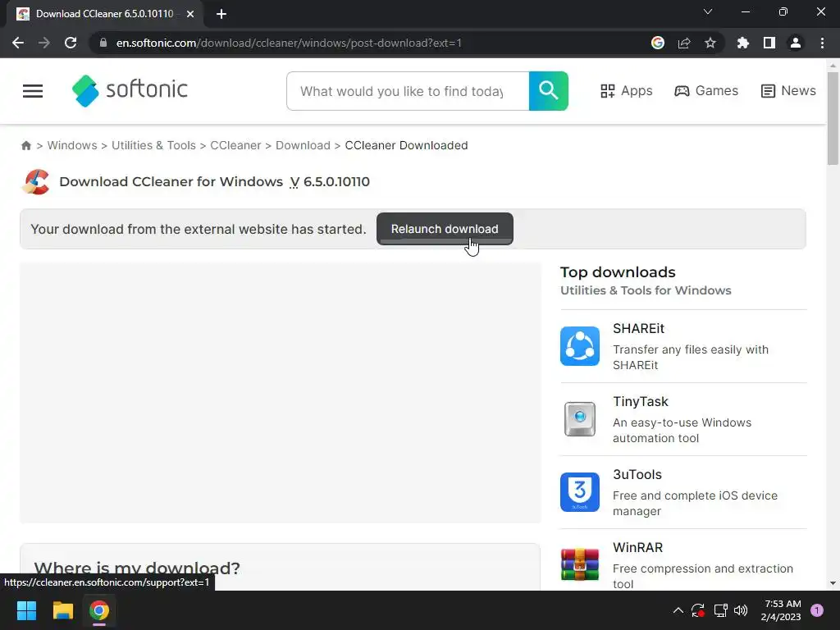Click the green search magnifier button
This screenshot has height=630, width=840.
[x=549, y=91]
